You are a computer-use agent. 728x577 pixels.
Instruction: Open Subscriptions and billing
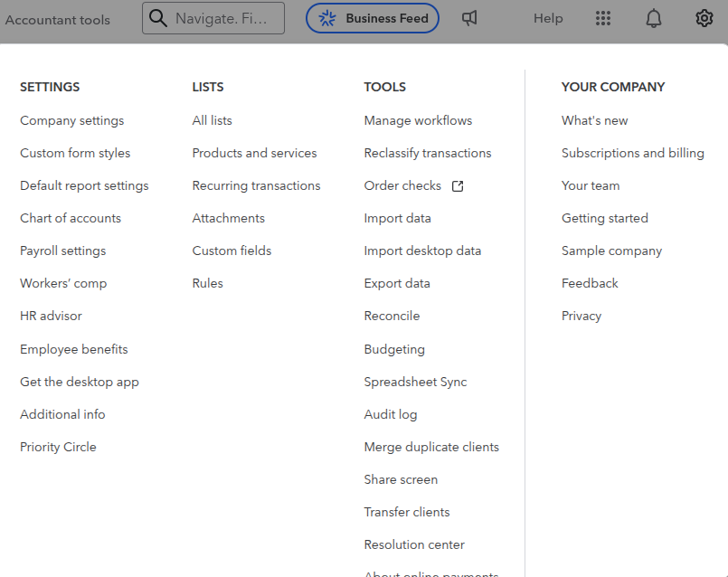point(633,153)
